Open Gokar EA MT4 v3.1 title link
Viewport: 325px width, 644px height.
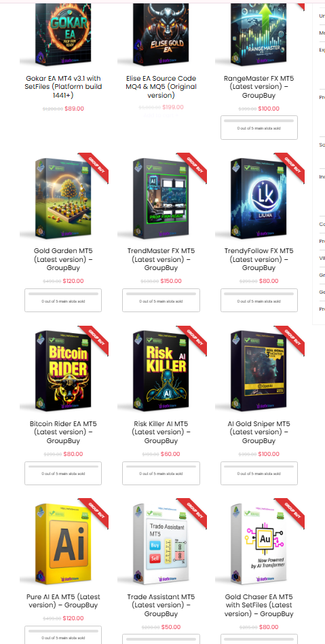63,87
